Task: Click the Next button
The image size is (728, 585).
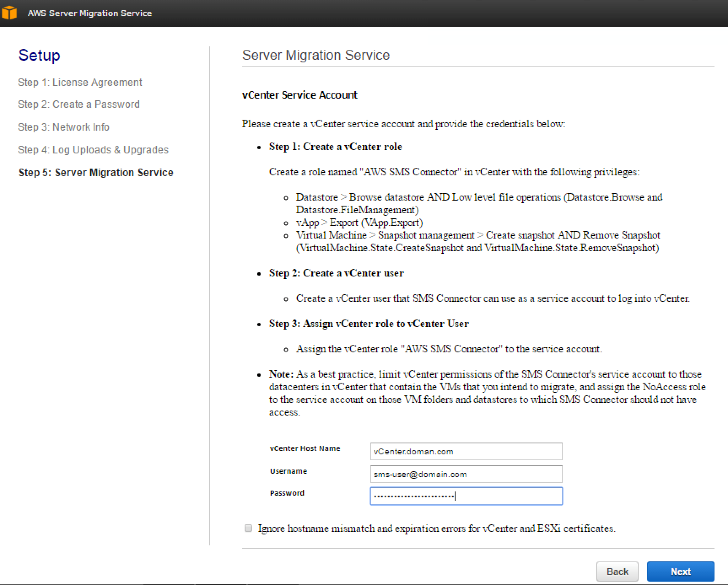Action: pyautogui.click(x=680, y=572)
